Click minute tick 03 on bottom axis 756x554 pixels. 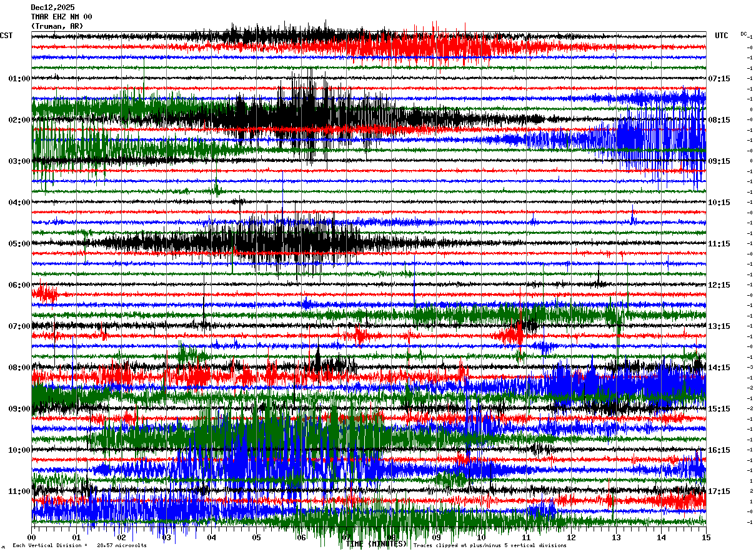[166, 537]
